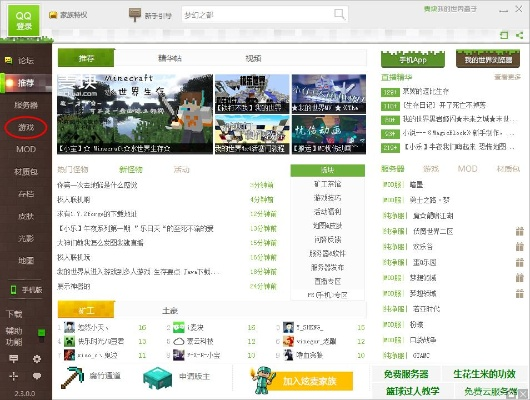The width and height of the screenshot is (530, 400).
Task: Click the sidebar signpost icon beside the gear
Action: pyautogui.click(x=14, y=358)
